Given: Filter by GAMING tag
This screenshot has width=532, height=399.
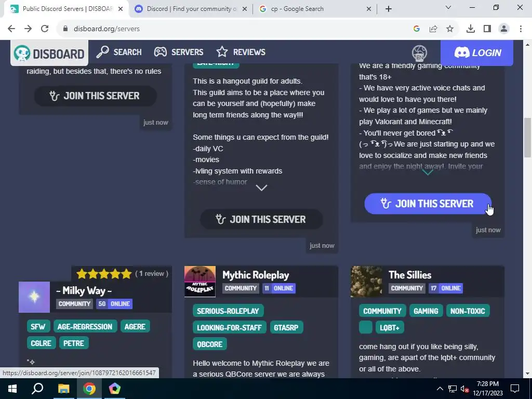Looking at the screenshot, I should pyautogui.click(x=426, y=311).
